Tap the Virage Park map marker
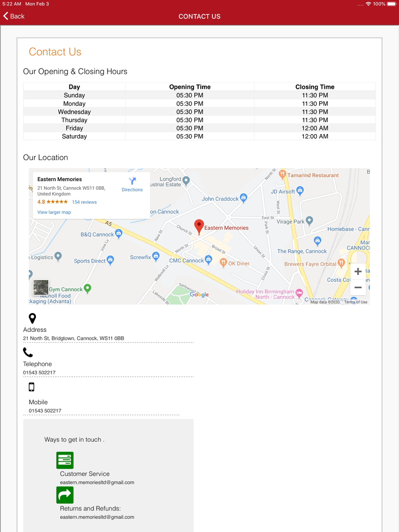 (x=309, y=221)
